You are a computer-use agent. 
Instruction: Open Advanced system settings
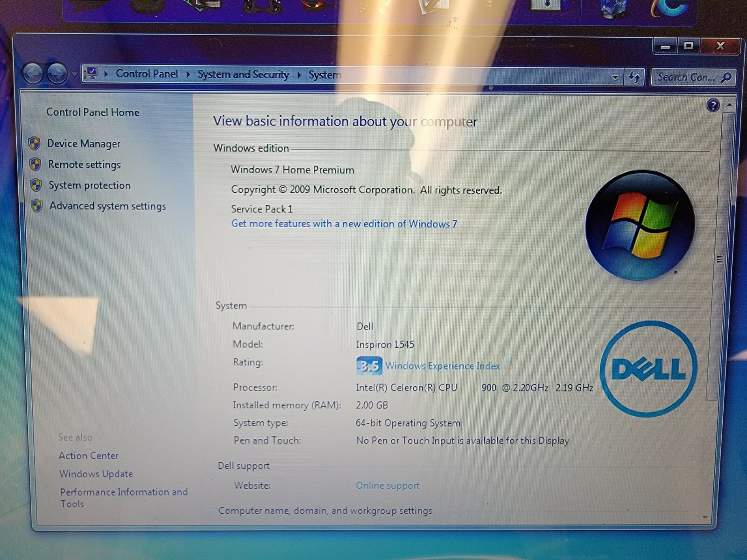108,206
